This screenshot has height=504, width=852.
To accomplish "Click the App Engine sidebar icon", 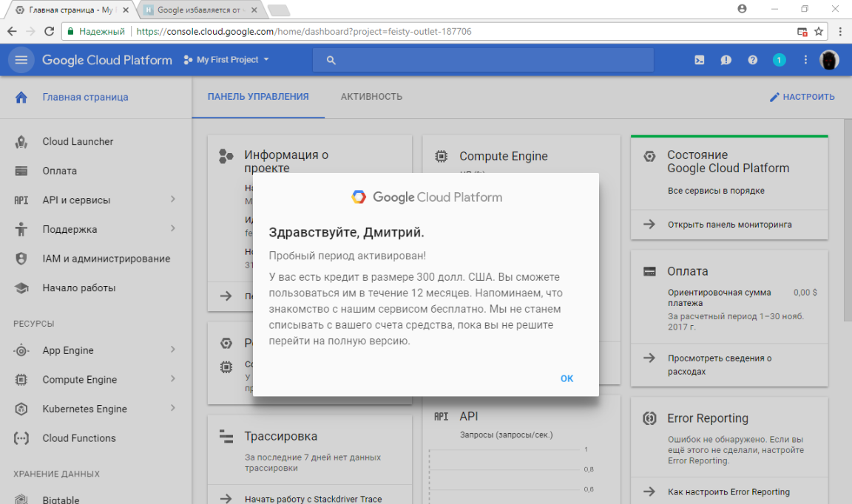I will [x=21, y=350].
